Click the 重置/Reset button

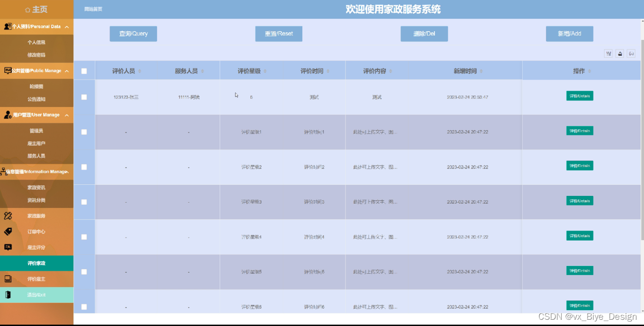279,34
